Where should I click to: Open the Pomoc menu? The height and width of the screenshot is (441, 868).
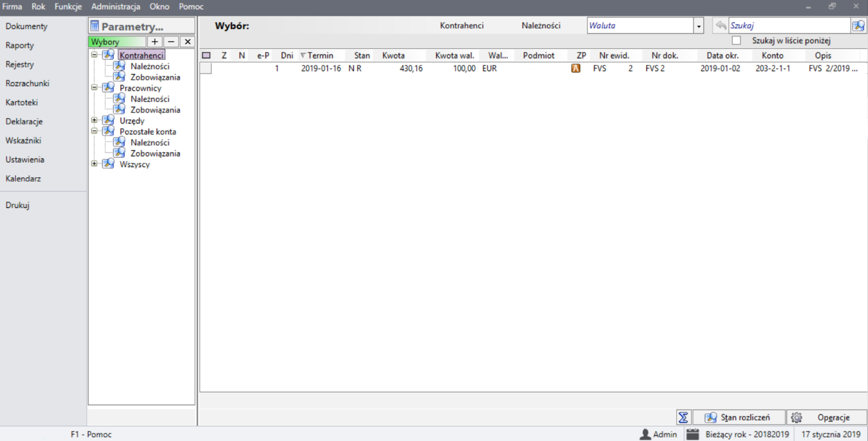[191, 6]
